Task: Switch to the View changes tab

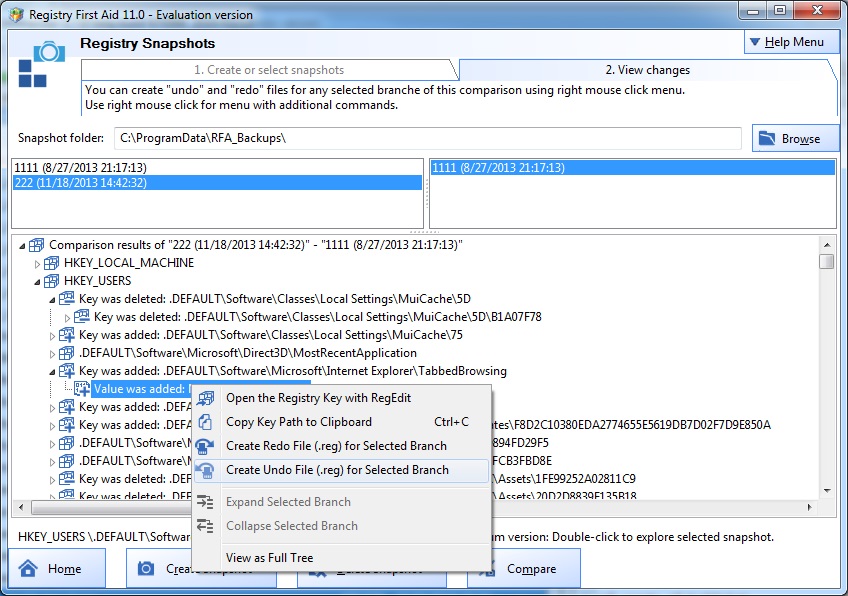Action: point(647,70)
